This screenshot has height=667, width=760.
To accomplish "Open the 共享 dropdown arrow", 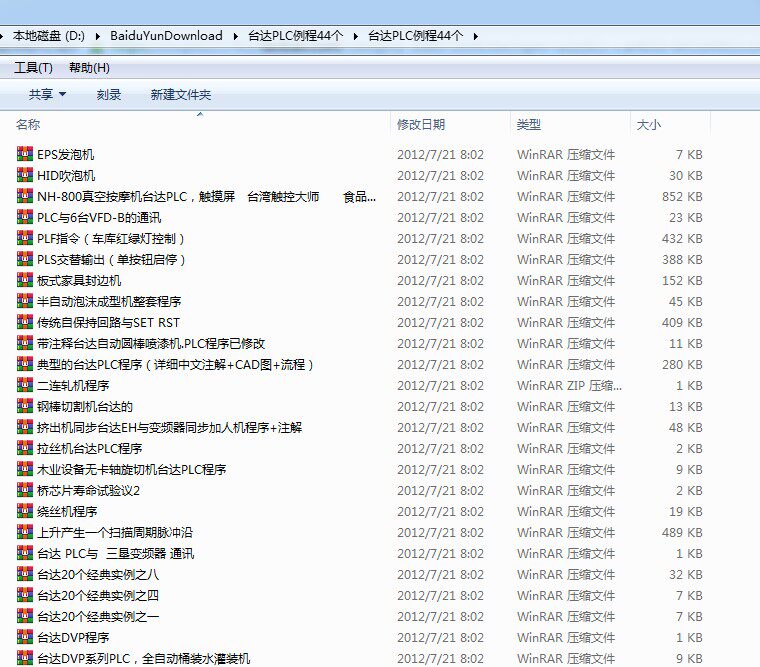I will 62,94.
